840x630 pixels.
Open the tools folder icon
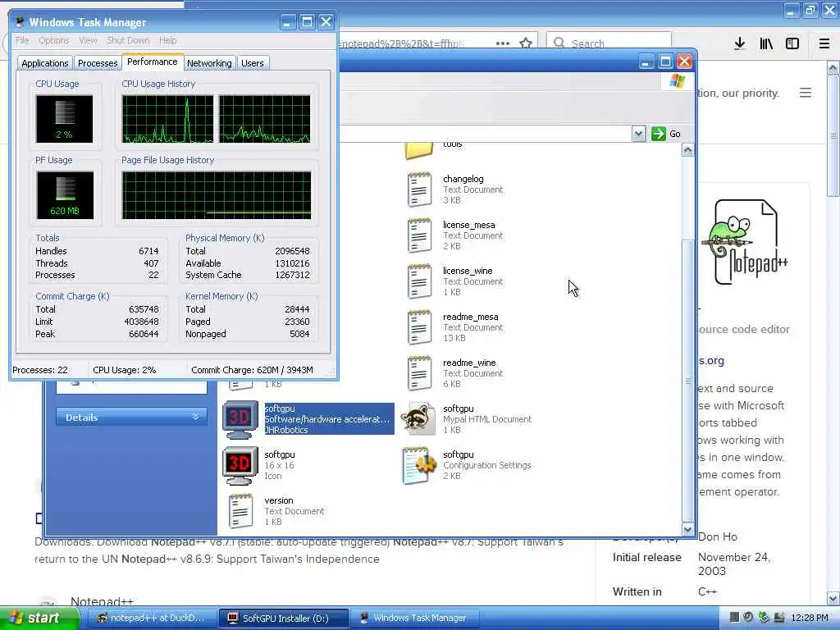point(419,151)
